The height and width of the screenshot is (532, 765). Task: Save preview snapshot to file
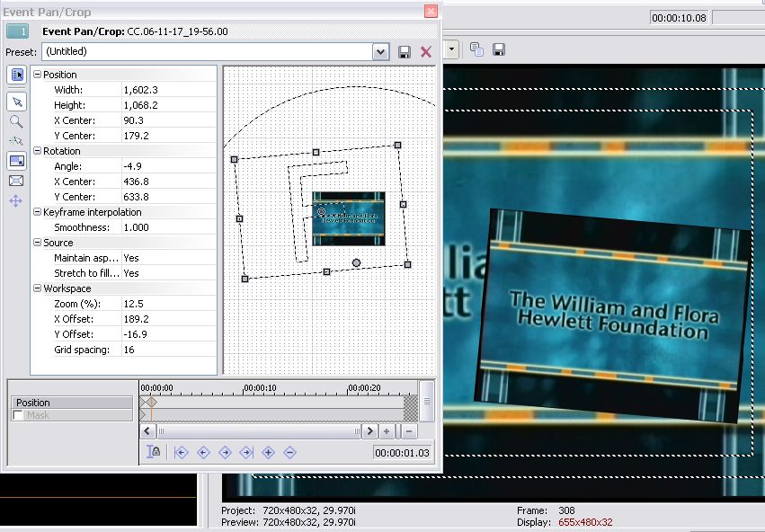pos(498,49)
